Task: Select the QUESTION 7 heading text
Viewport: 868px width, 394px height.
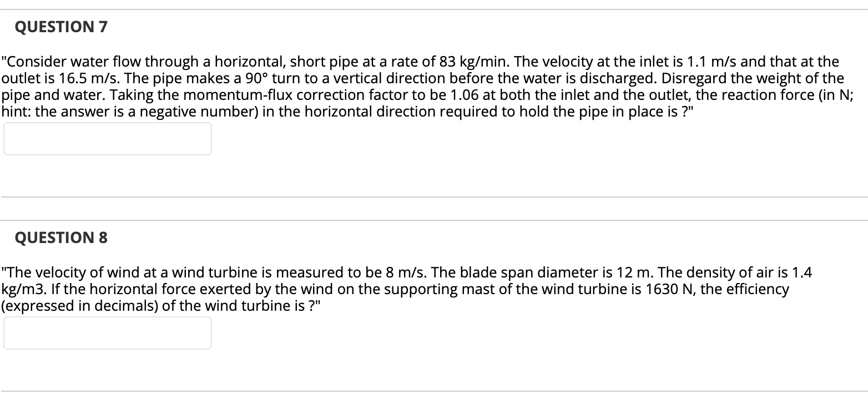Action: (61, 26)
